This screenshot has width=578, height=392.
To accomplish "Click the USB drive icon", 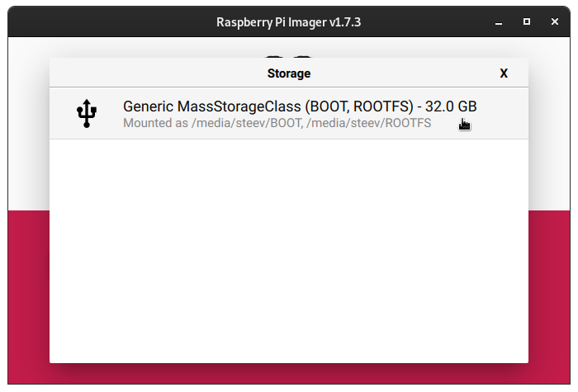I will 86,114.
